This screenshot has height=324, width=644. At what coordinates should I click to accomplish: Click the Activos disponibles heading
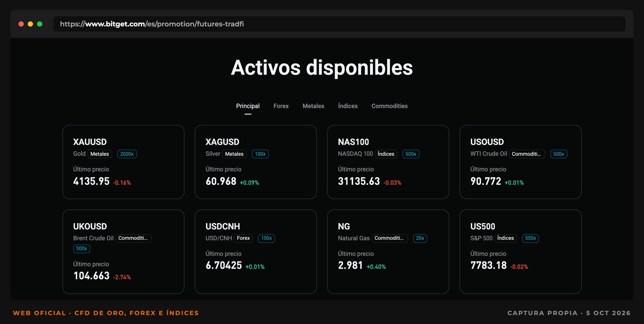pos(322,67)
